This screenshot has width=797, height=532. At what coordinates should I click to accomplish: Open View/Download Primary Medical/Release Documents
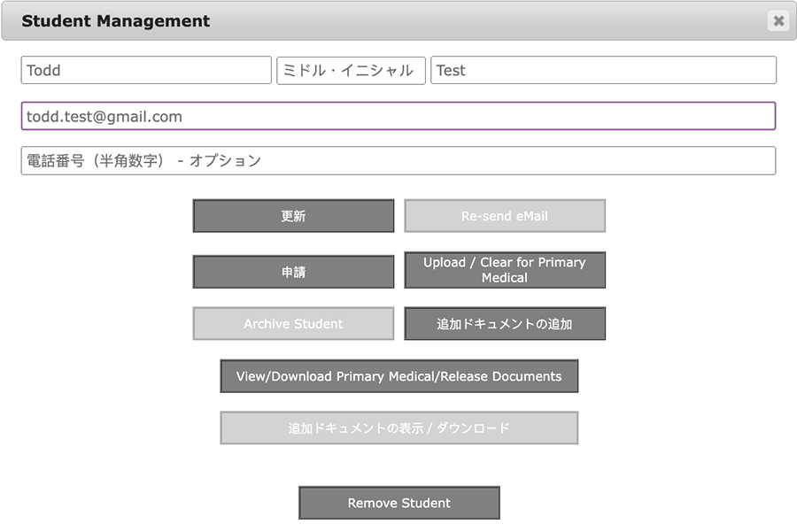[398, 376]
